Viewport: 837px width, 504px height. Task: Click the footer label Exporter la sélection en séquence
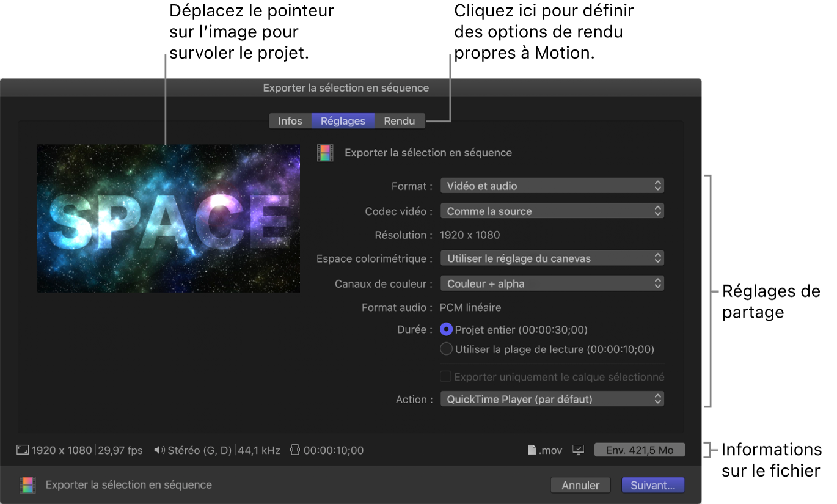pos(129,485)
